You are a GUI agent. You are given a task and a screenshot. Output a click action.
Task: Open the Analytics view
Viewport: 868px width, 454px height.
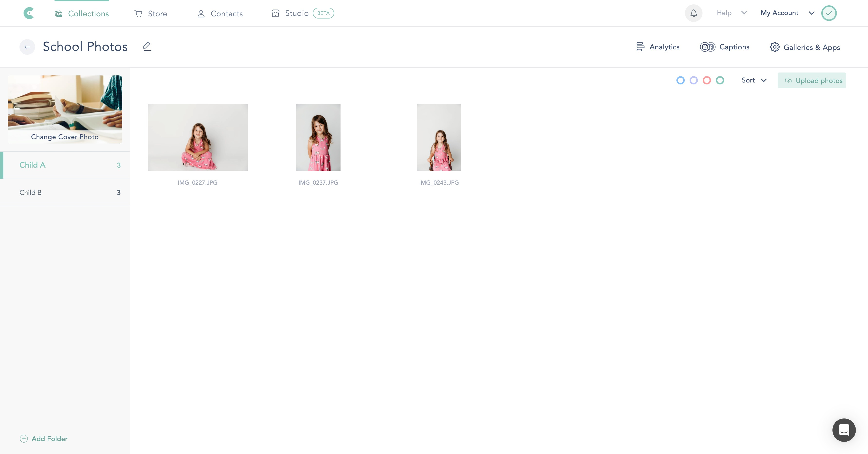[x=658, y=47]
